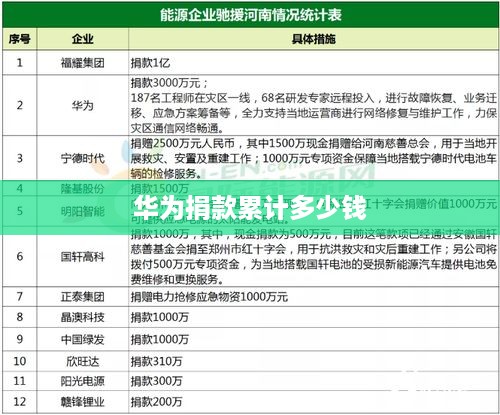Image resolution: width=500 pixels, height=415 pixels.
Task: Click serial number 3 beside 宁德时代
Action: tap(19, 158)
